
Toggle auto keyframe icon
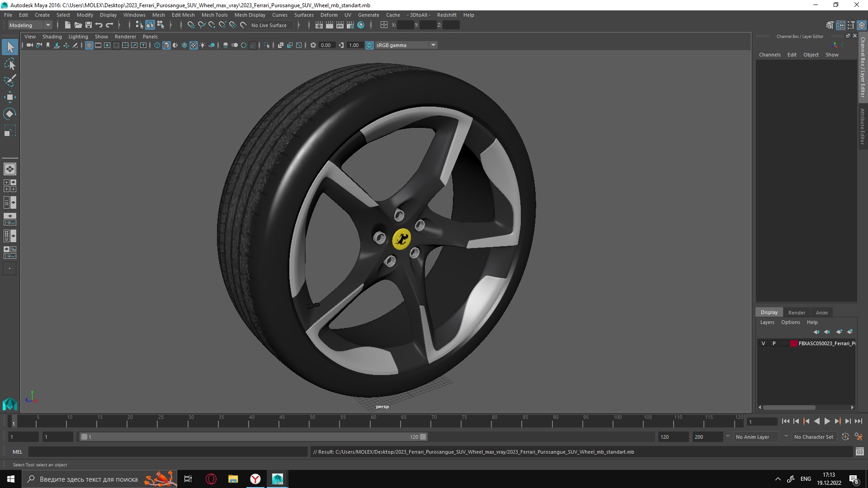point(845,437)
